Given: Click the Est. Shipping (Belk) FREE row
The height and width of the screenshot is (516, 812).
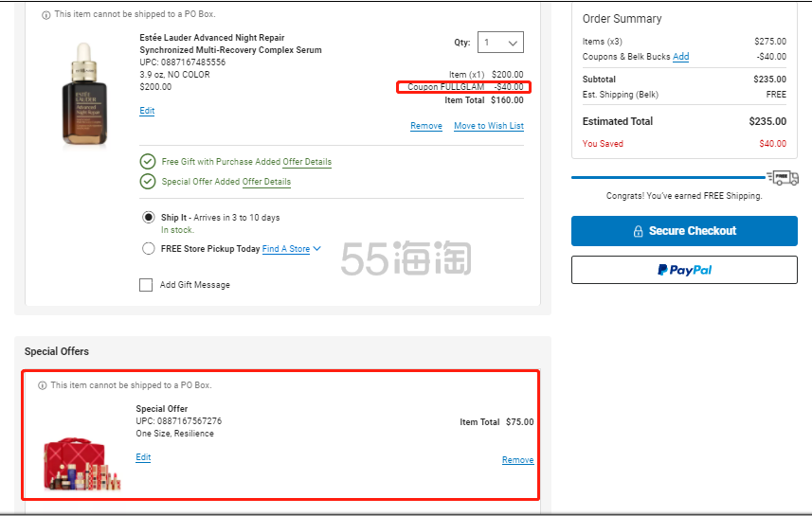Looking at the screenshot, I should (x=684, y=95).
